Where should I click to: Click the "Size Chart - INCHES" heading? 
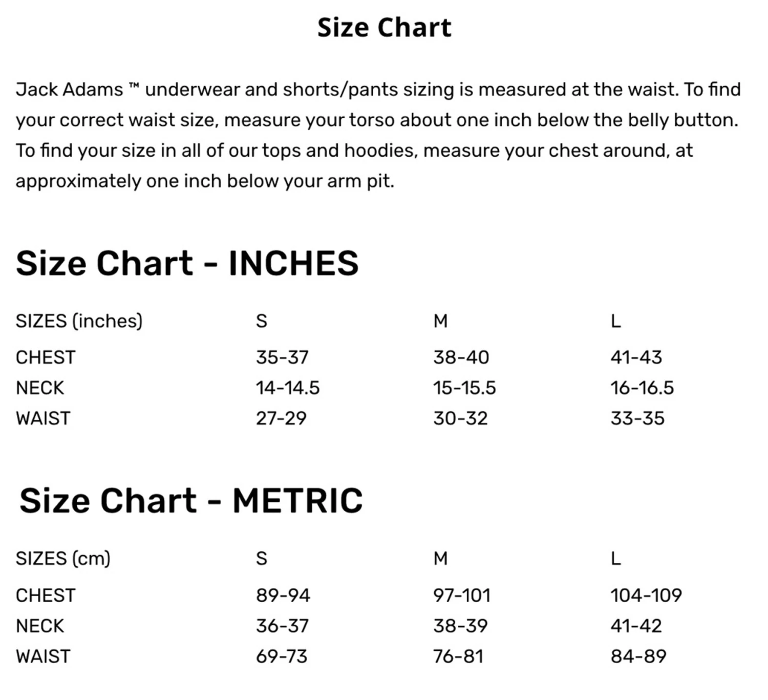187,263
